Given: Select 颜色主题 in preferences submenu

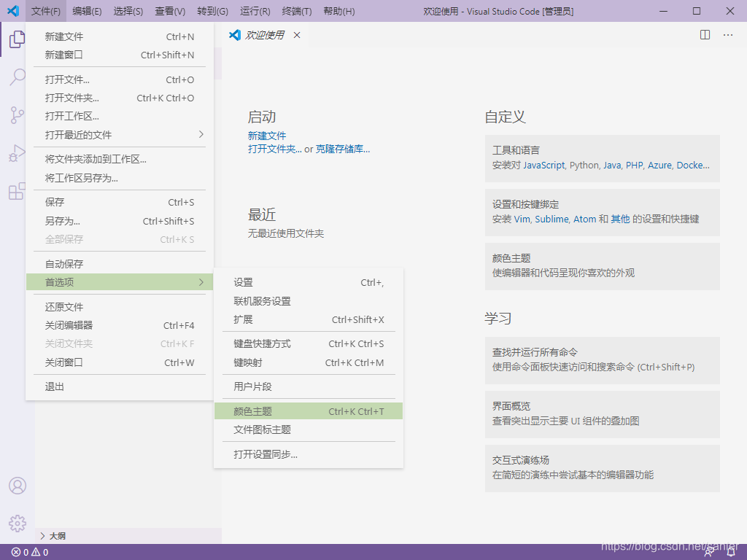Looking at the screenshot, I should pos(309,411).
